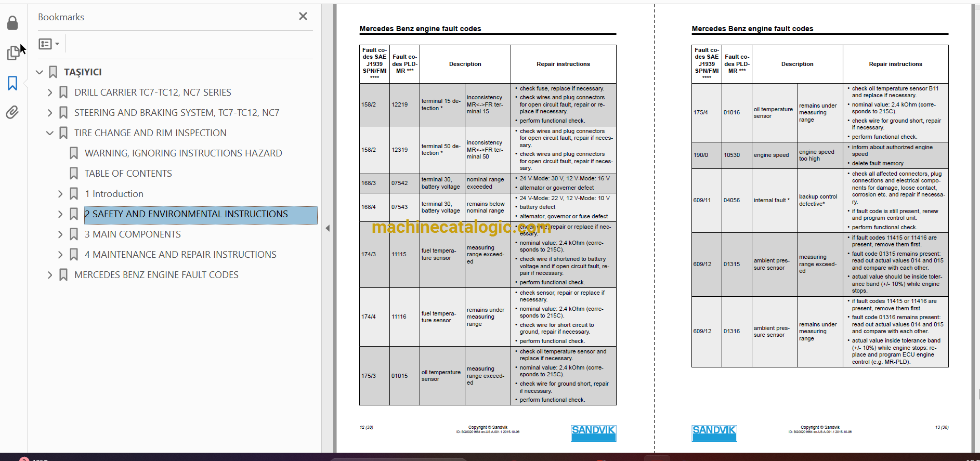The height and width of the screenshot is (461, 980).
Task: Open the Attachments paperclip panel
Action: 12,112
